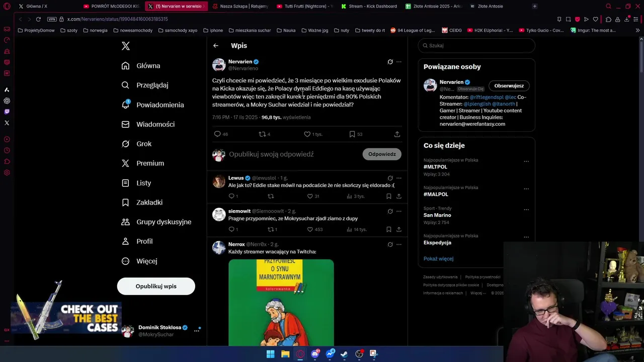Open Discord from the Windows taskbar
Image resolution: width=644 pixels, height=362 pixels.
[x=315, y=354]
